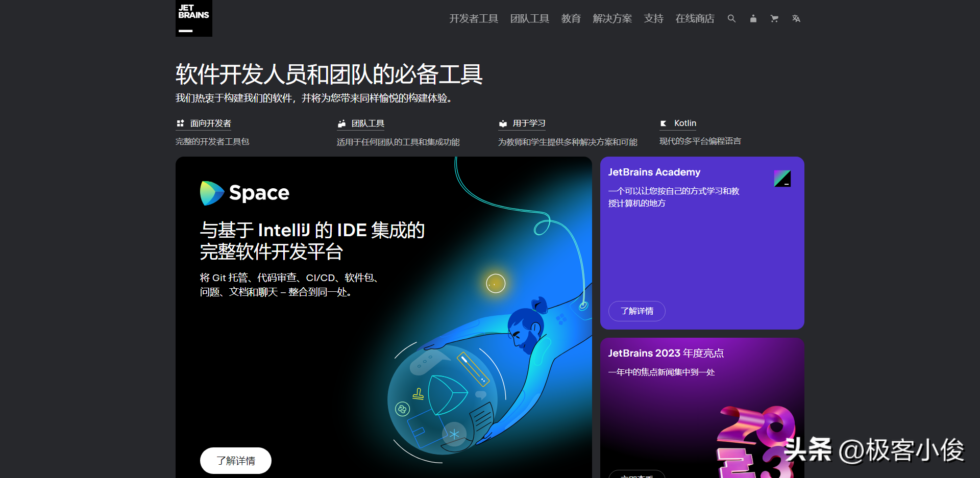Click the JetBrains Academy logo icon
This screenshot has width=980, height=478.
[x=782, y=179]
